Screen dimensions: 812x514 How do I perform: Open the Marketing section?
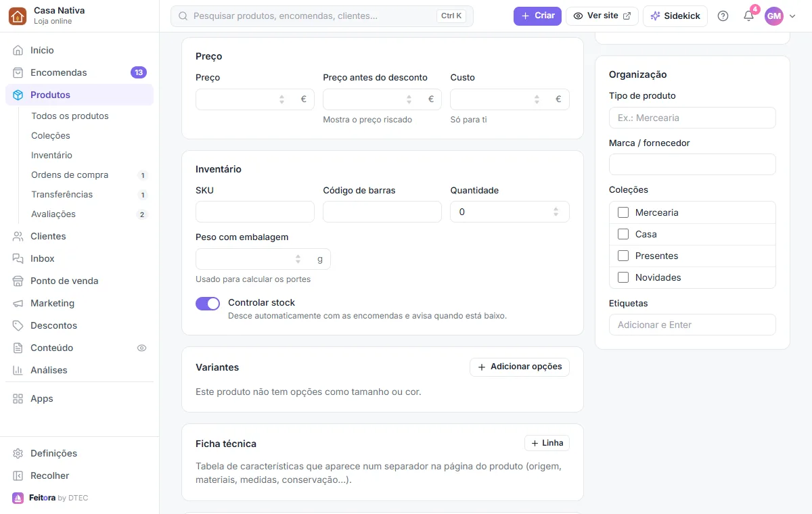coord(79,303)
